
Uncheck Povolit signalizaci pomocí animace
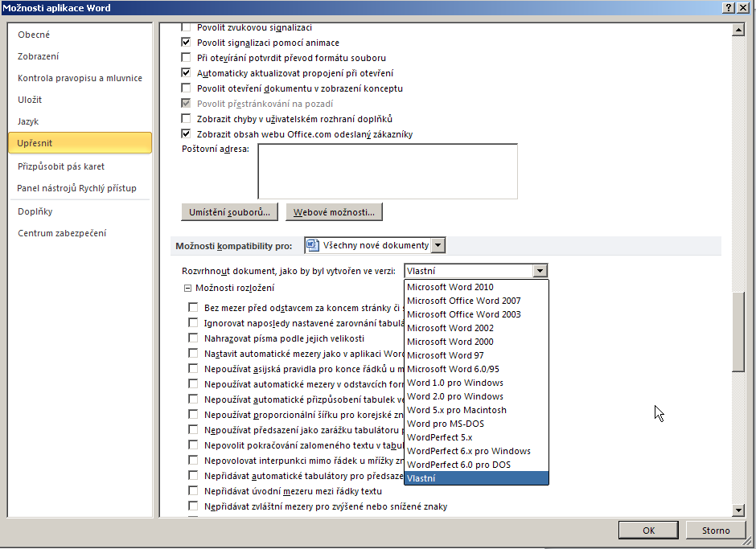tap(186, 43)
